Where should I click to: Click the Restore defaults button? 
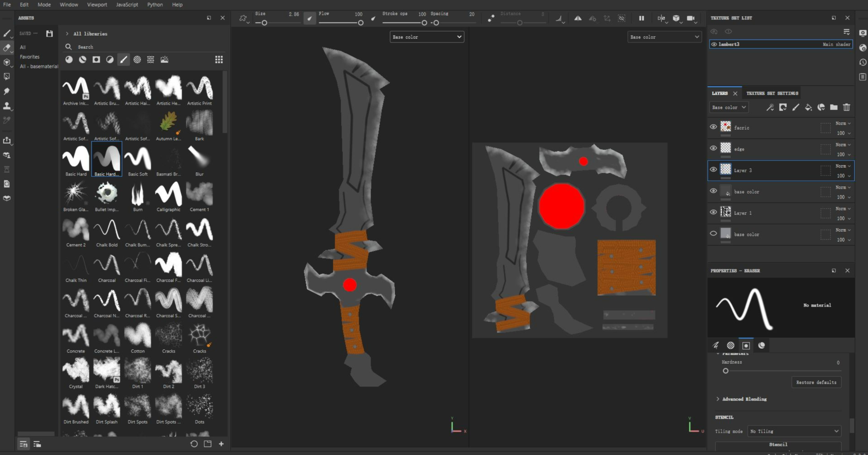click(816, 382)
